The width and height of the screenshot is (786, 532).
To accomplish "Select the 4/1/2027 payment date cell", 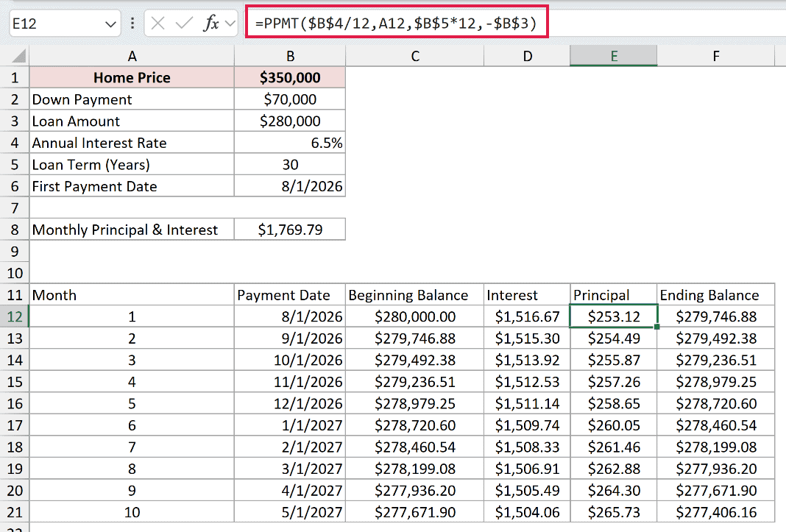I will coord(290,490).
